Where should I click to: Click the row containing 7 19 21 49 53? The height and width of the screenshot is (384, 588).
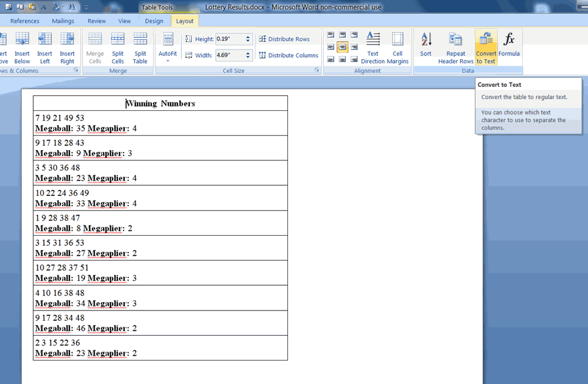tap(160, 123)
